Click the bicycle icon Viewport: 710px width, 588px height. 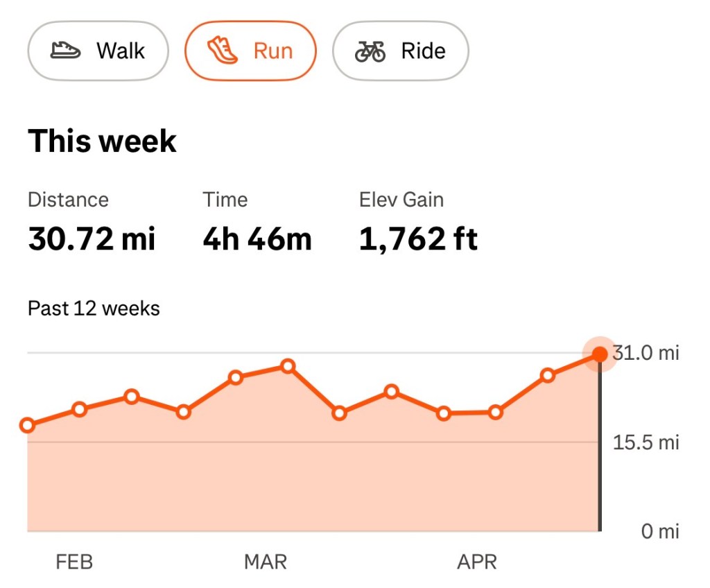tap(370, 51)
